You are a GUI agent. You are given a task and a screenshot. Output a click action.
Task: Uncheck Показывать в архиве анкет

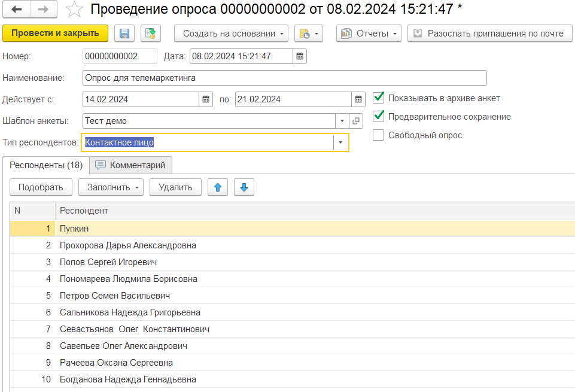coord(378,98)
